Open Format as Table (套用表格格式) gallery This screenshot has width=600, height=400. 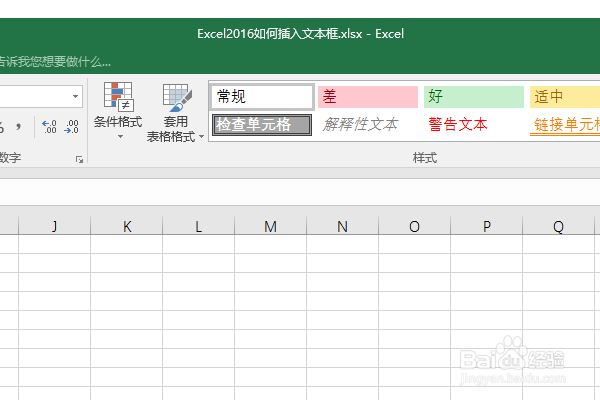coord(175,112)
